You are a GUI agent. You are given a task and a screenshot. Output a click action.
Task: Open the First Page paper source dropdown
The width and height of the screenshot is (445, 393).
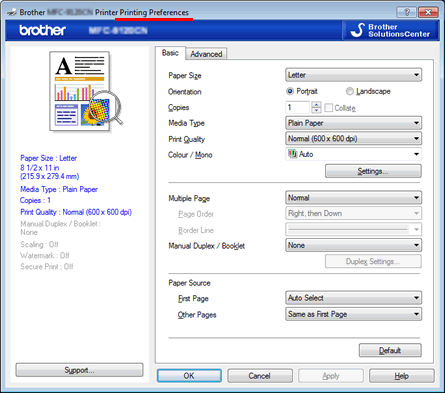pos(353,298)
